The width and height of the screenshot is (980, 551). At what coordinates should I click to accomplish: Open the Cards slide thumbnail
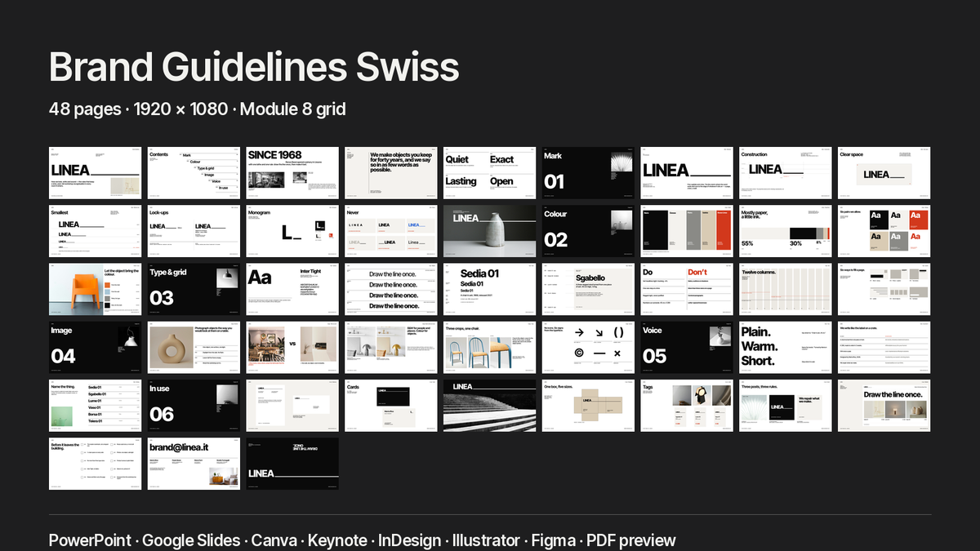pos(391,405)
